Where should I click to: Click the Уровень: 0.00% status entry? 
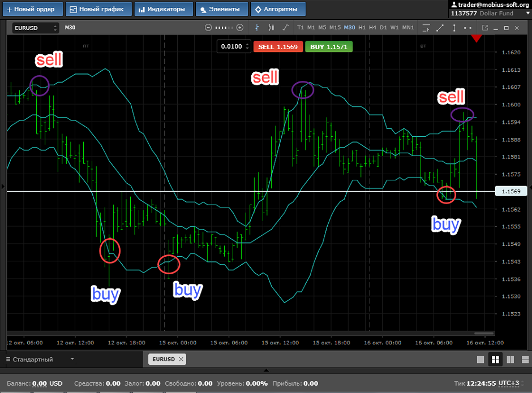pyautogui.click(x=242, y=383)
